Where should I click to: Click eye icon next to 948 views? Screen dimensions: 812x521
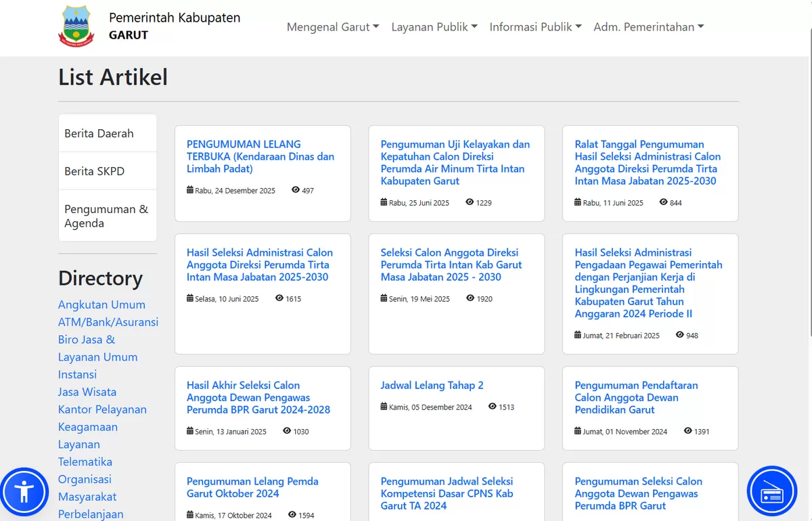pos(680,335)
